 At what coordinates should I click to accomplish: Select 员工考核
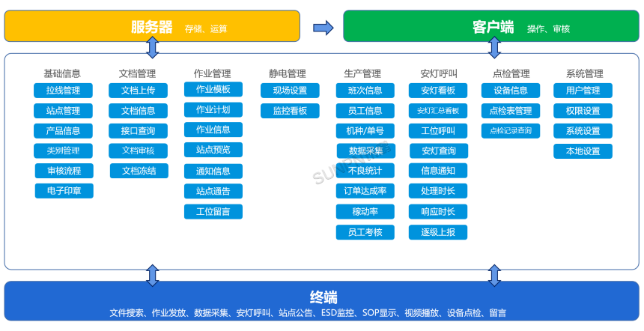coord(365,232)
